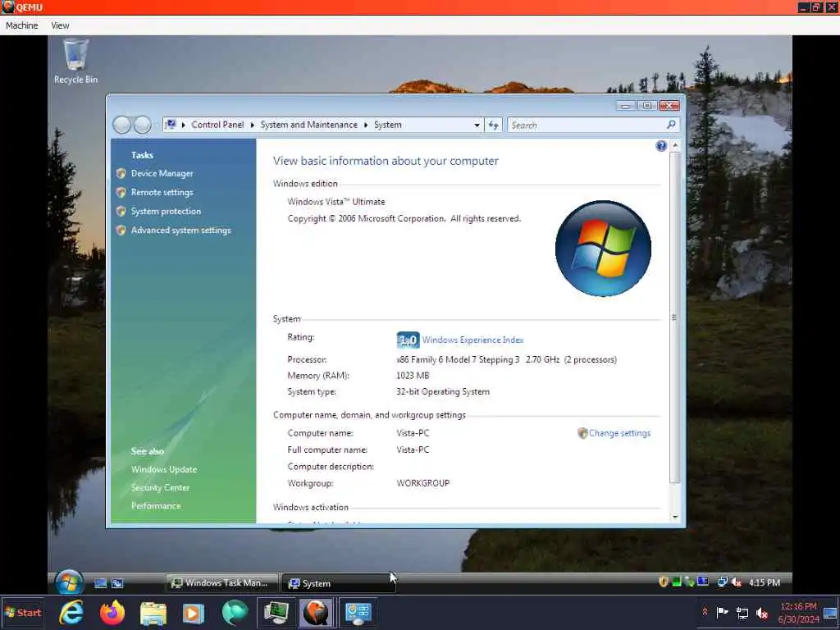Open System protection task link
840x630 pixels.
[166, 211]
